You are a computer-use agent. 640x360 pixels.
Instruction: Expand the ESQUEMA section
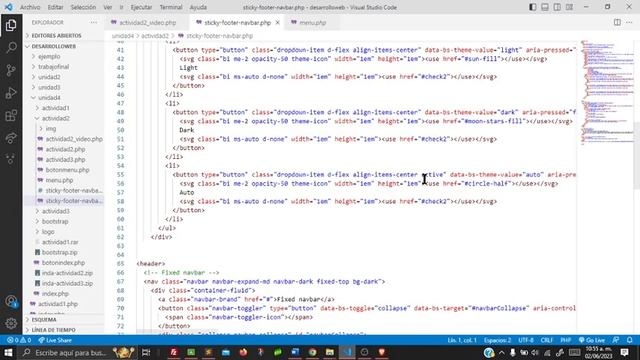[x=44, y=319]
